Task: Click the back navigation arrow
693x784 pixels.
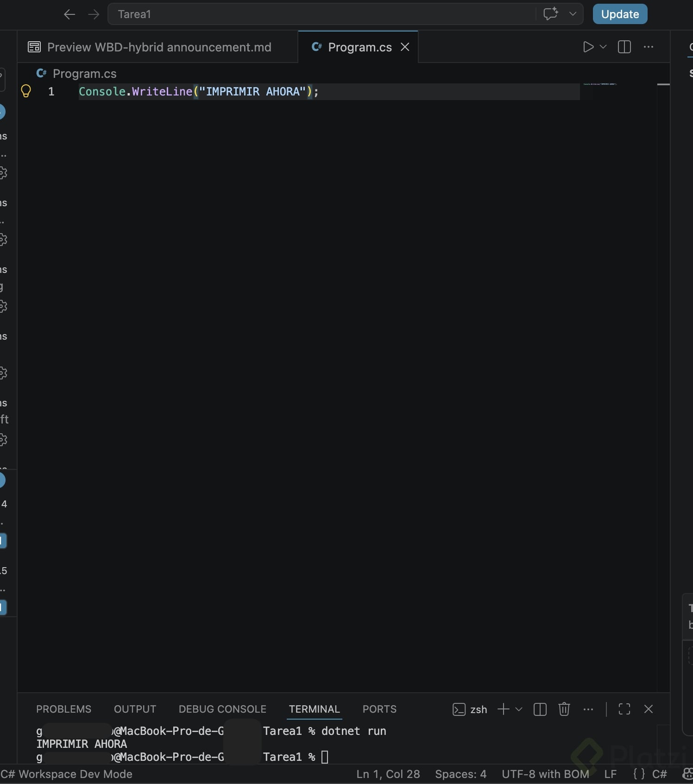Action: [69, 14]
